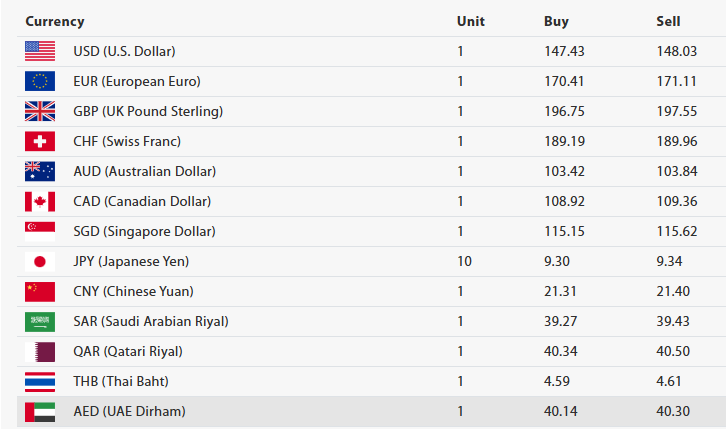Click the UK flag icon

pyautogui.click(x=40, y=111)
